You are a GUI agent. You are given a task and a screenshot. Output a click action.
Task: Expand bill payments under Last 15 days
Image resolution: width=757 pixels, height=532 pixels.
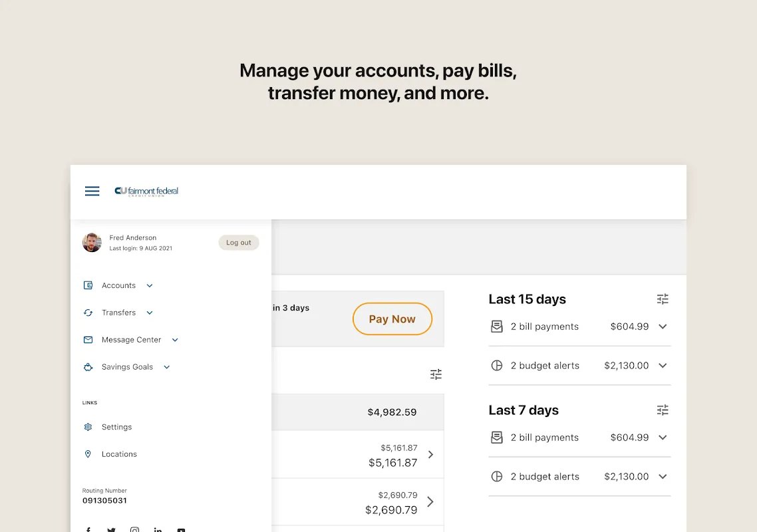click(663, 327)
